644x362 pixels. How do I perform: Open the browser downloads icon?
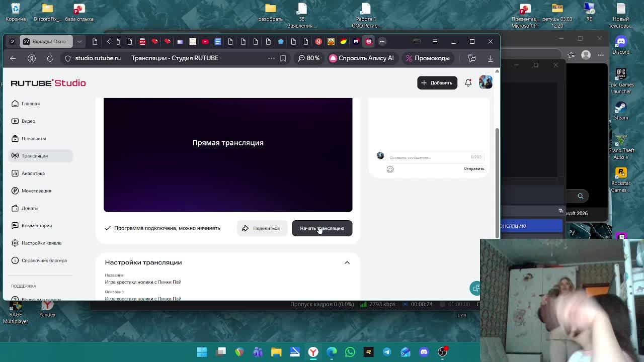tap(491, 58)
